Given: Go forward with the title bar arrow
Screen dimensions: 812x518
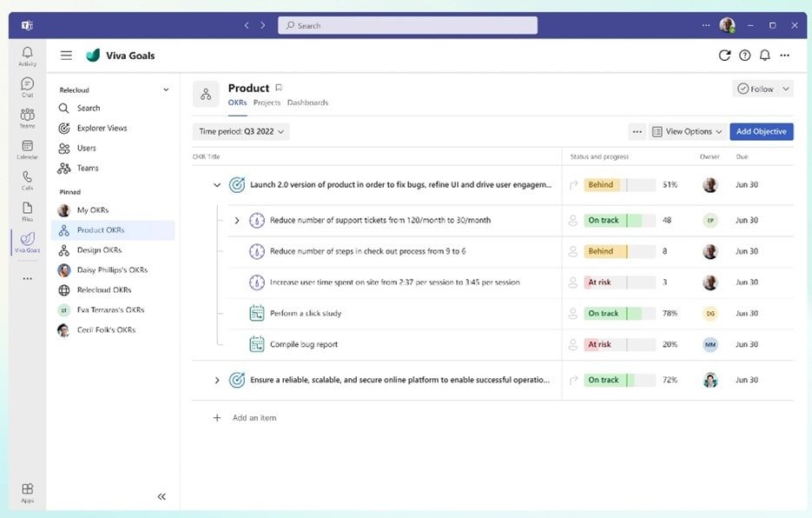Looking at the screenshot, I should click(x=262, y=25).
